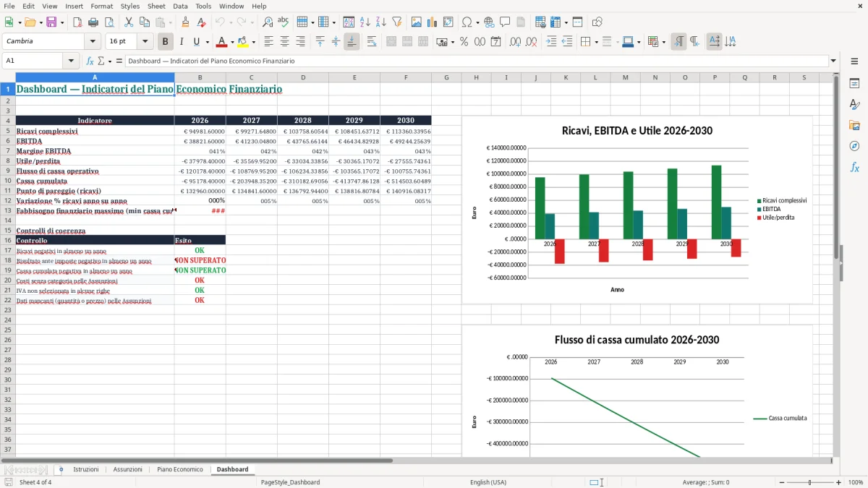Toggle Align Bottom vertical alignment
Screen dimensions: 868x488
point(352,42)
